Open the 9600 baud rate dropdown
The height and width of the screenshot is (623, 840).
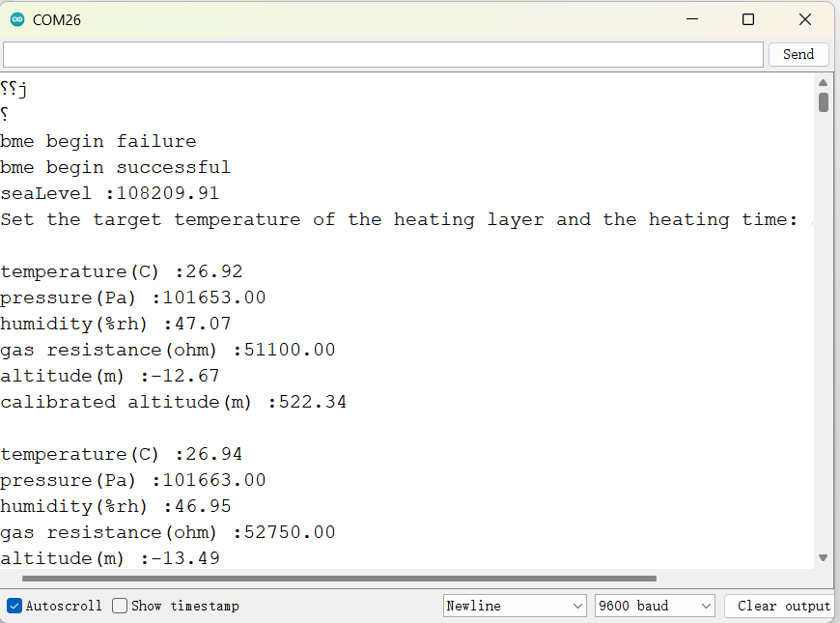click(655, 606)
